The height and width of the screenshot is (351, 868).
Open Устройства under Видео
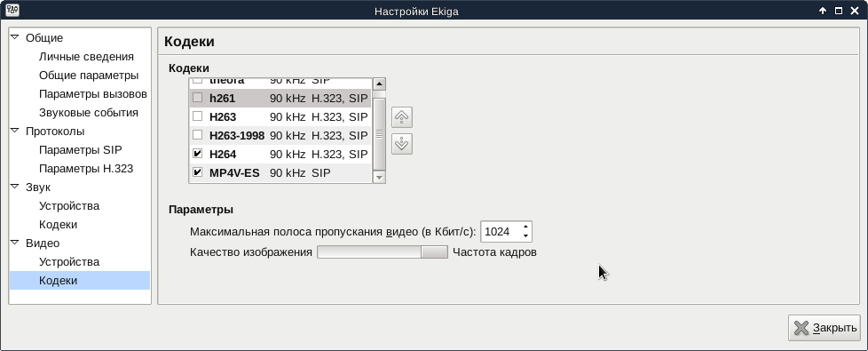pyautogui.click(x=69, y=262)
